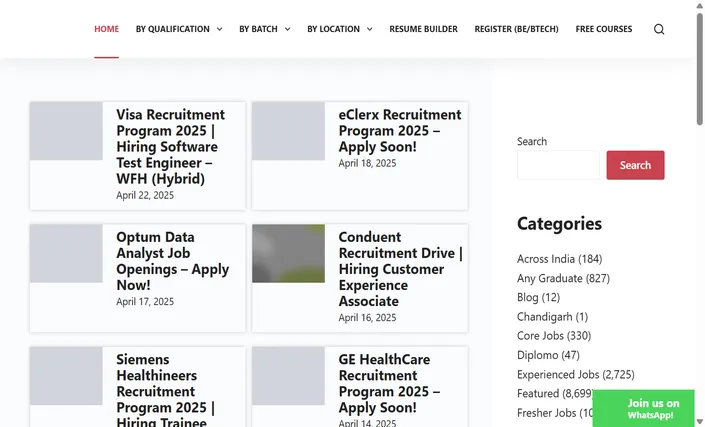Click the Optum Data Analyst thumbnail

click(x=66, y=254)
